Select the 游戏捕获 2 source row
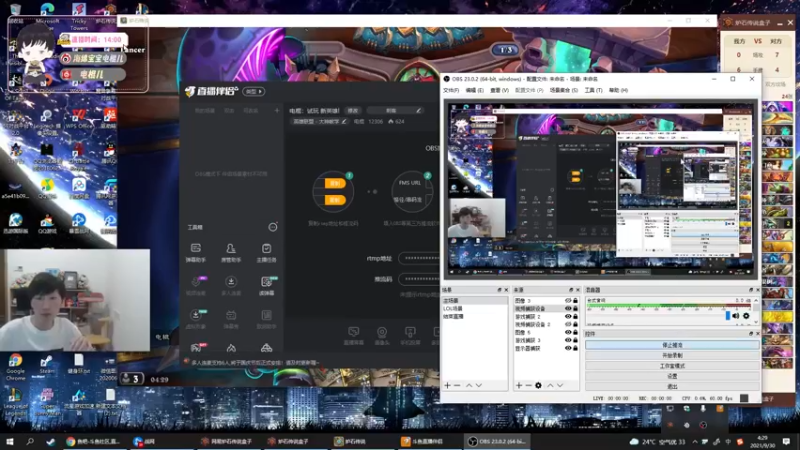 click(546, 316)
